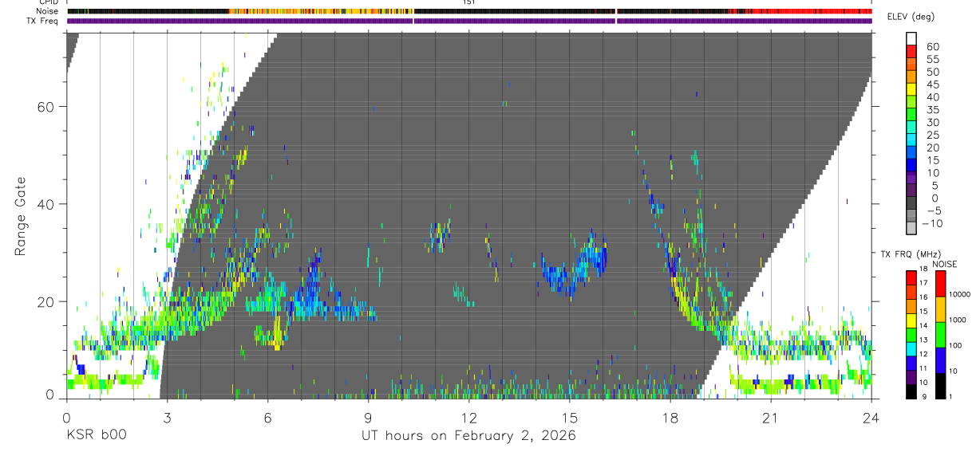Click the '1' NOISE legend value
980x452 pixels.
[950, 396]
